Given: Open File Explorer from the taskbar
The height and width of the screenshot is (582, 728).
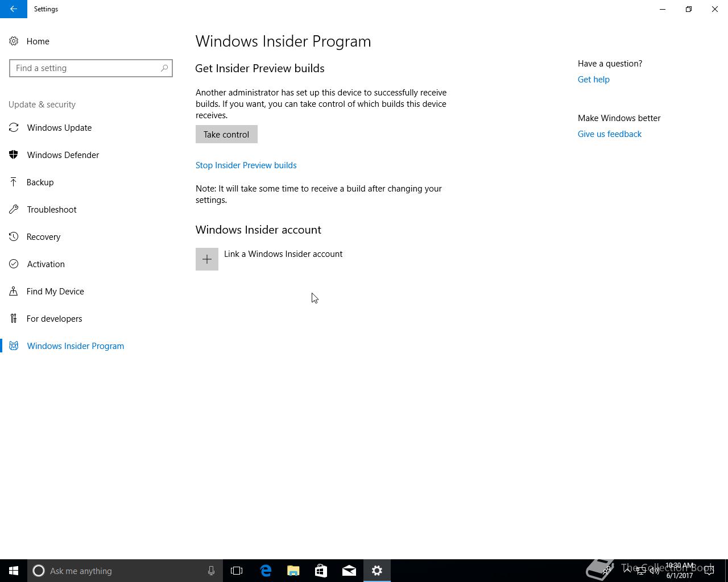Looking at the screenshot, I should pos(293,571).
